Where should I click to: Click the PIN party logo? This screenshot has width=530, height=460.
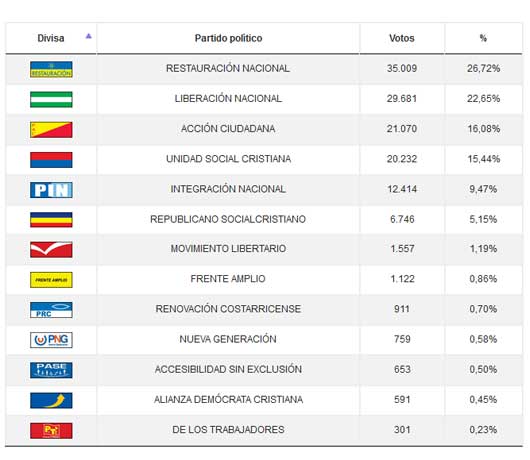click(x=51, y=190)
